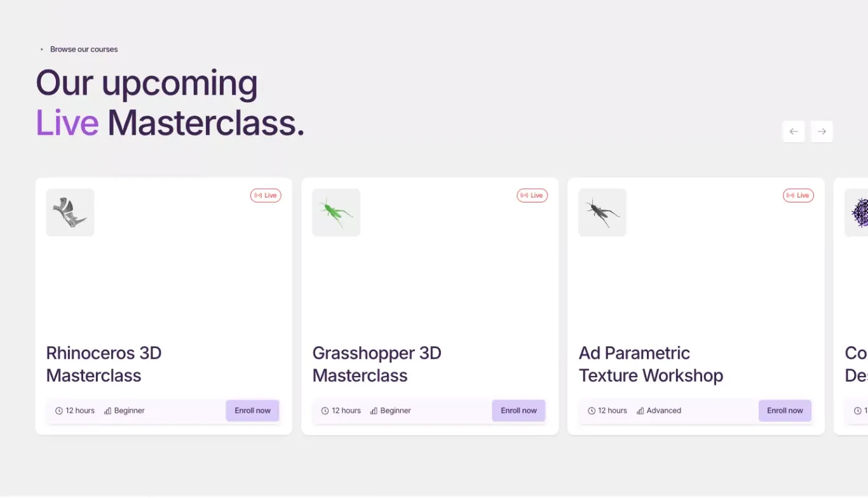
Task: Open the green grasshopper course thumbnail
Action: click(336, 212)
